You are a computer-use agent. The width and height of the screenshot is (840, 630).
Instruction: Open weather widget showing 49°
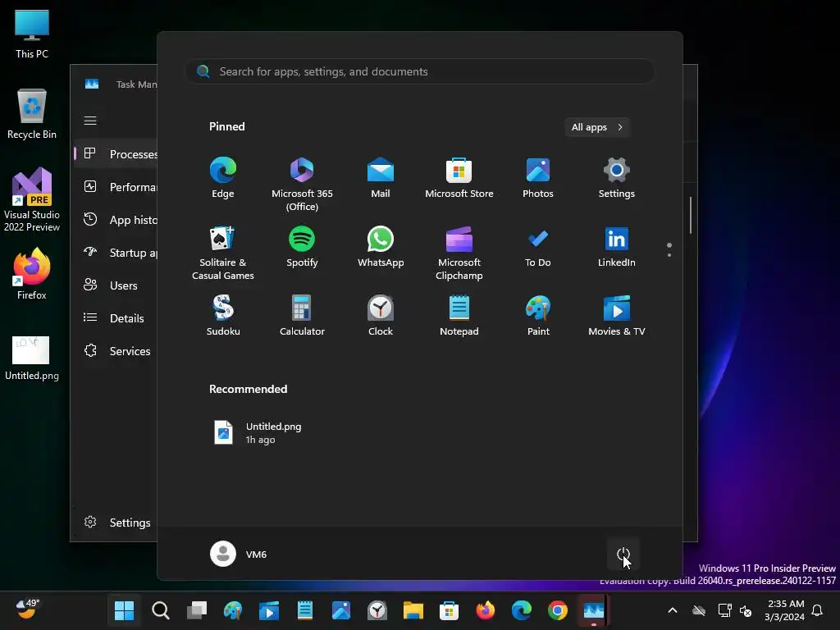(x=27, y=609)
